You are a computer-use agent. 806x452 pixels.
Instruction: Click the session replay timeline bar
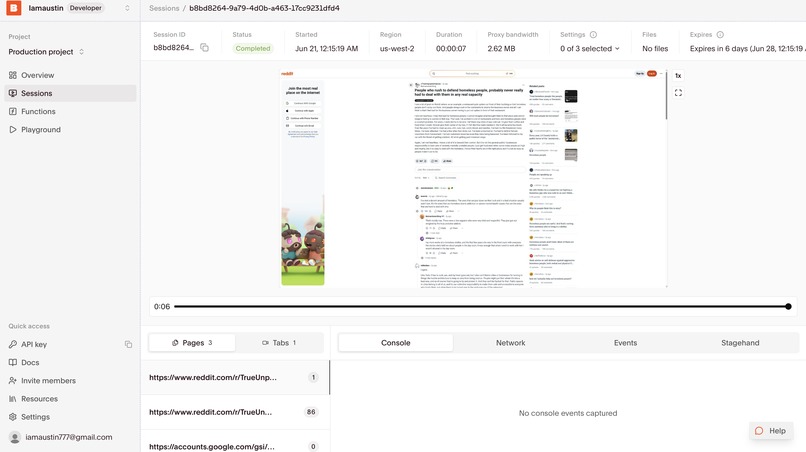(x=481, y=306)
